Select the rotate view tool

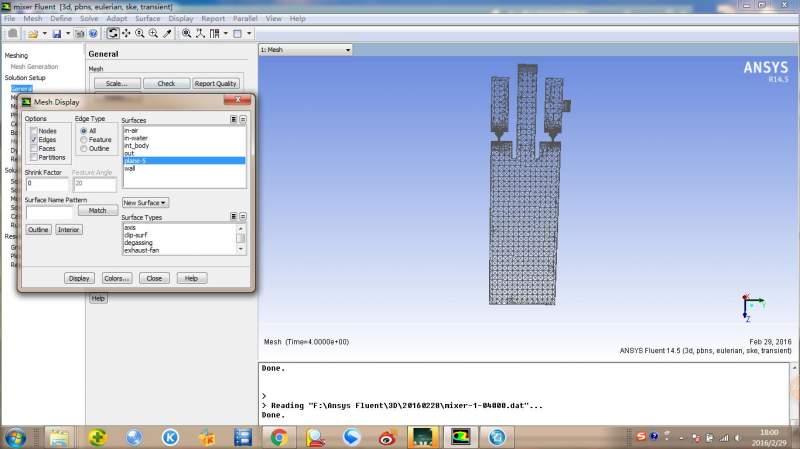(x=113, y=34)
